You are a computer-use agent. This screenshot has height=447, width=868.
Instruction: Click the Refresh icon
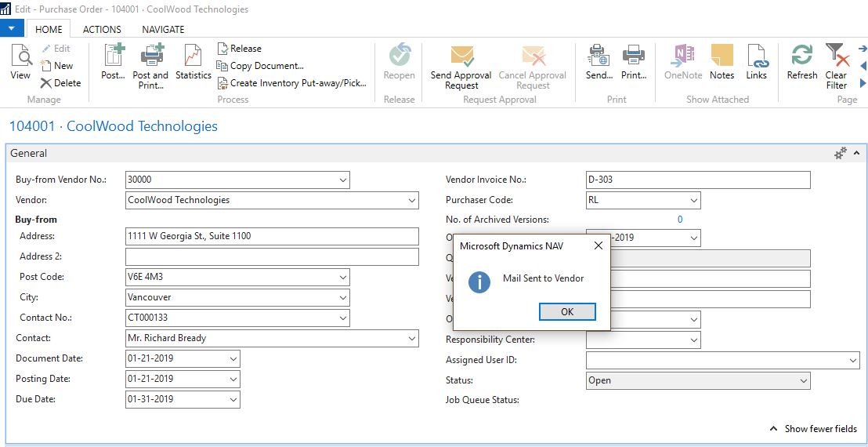click(x=801, y=61)
